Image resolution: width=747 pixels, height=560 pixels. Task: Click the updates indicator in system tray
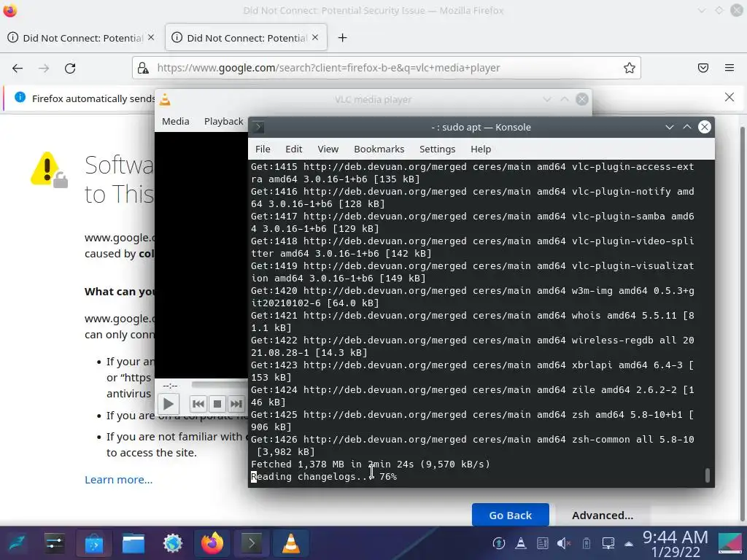pyautogui.click(x=499, y=543)
